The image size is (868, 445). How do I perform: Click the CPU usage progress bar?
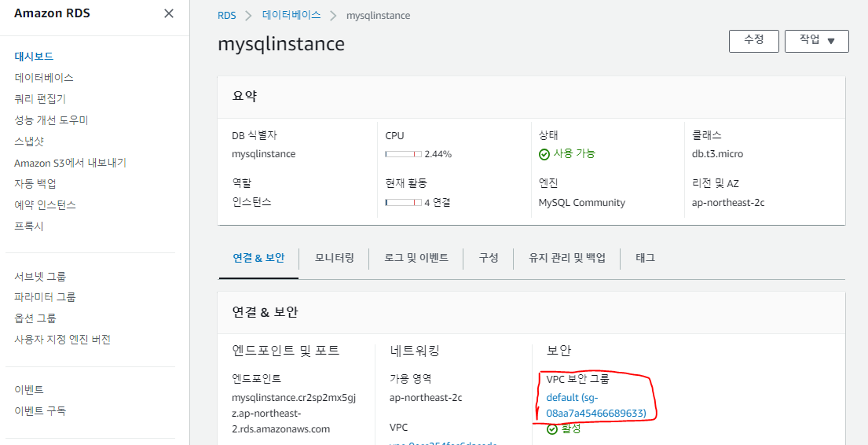click(x=403, y=154)
